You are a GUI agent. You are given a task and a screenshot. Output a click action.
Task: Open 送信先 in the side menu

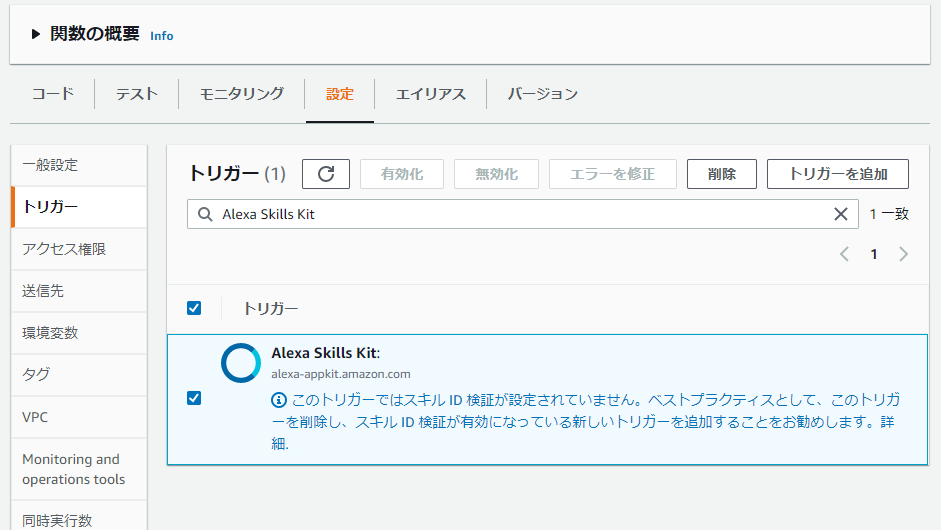tap(79, 291)
